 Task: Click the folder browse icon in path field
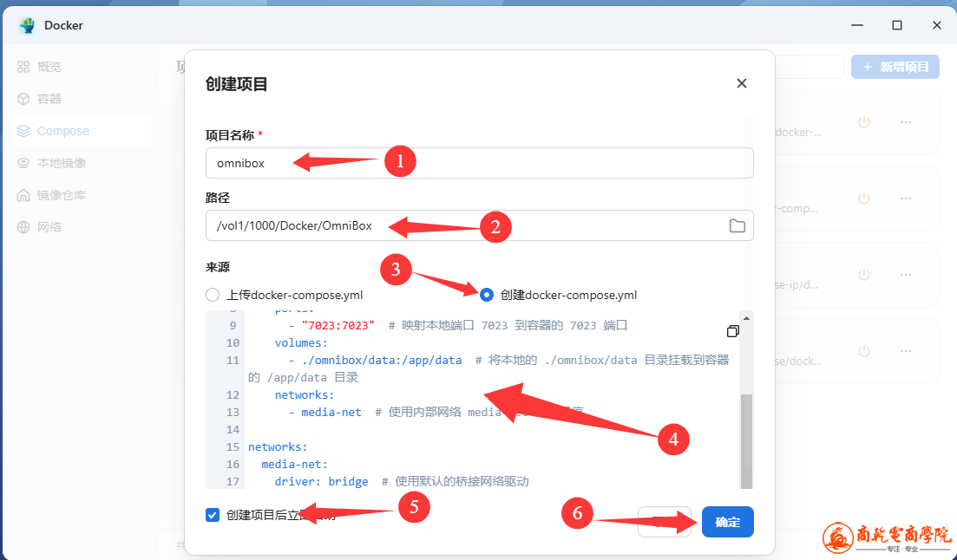pos(737,226)
